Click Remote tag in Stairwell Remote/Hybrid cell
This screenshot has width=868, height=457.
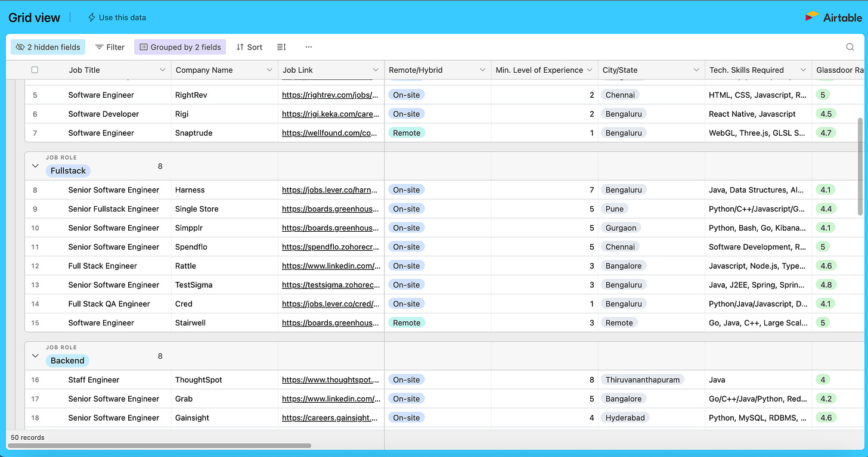pos(407,323)
